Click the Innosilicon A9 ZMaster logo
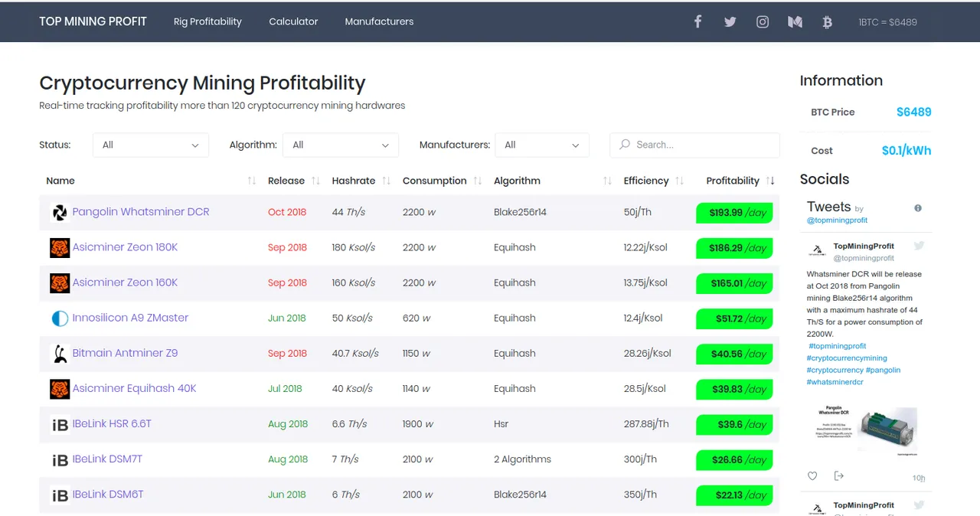Image resolution: width=980 pixels, height=516 pixels. click(x=60, y=318)
